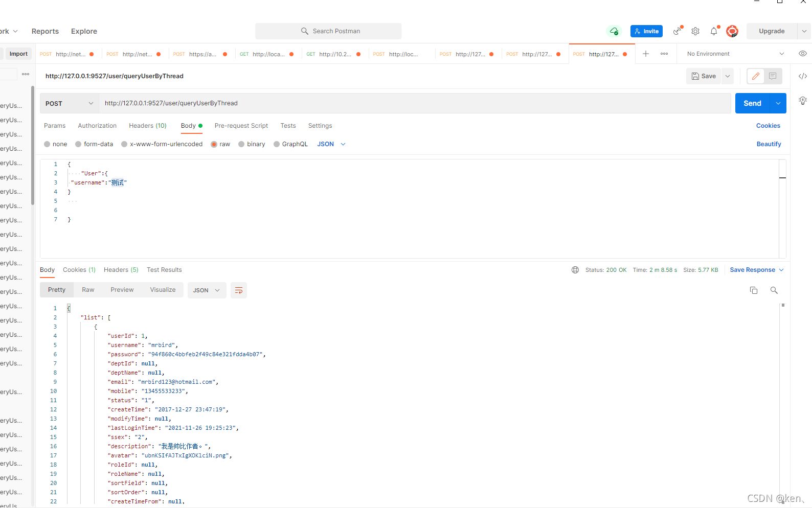Open the POST method dropdown

point(70,103)
